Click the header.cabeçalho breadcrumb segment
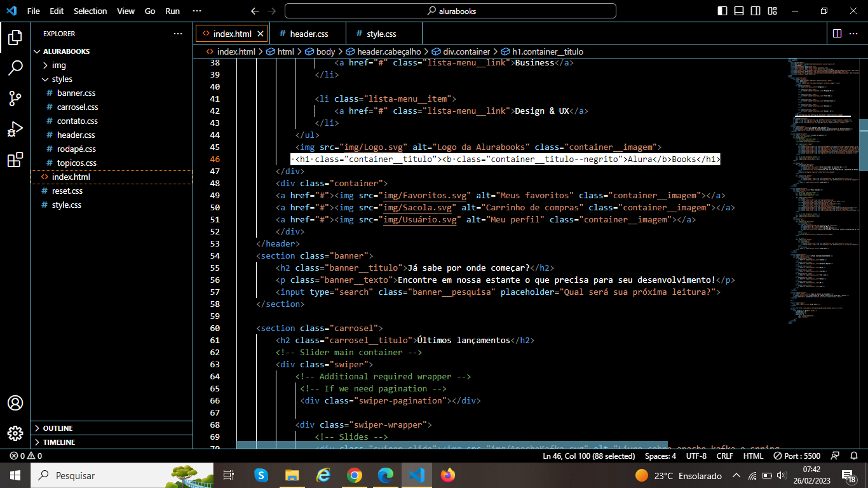 [383, 51]
